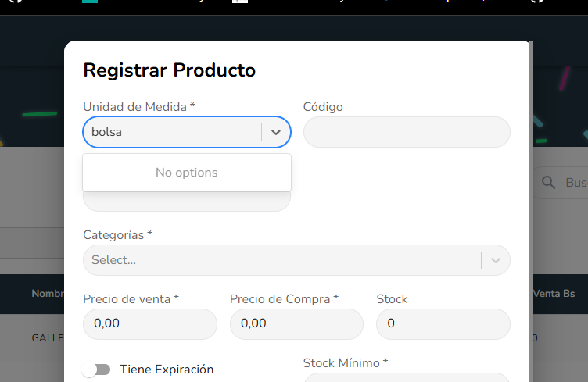The height and width of the screenshot is (382, 588).
Task: Click the Registrar Producto dialog title
Action: pos(169,70)
